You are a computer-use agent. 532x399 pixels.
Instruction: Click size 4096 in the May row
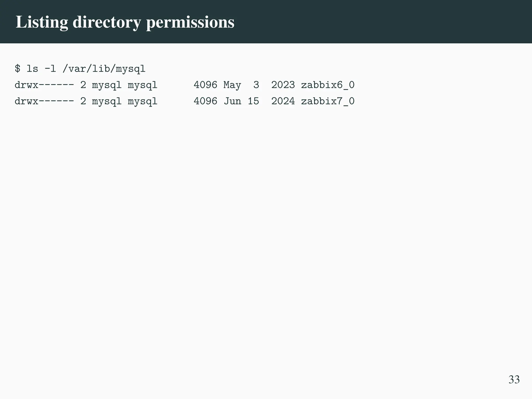coord(205,85)
